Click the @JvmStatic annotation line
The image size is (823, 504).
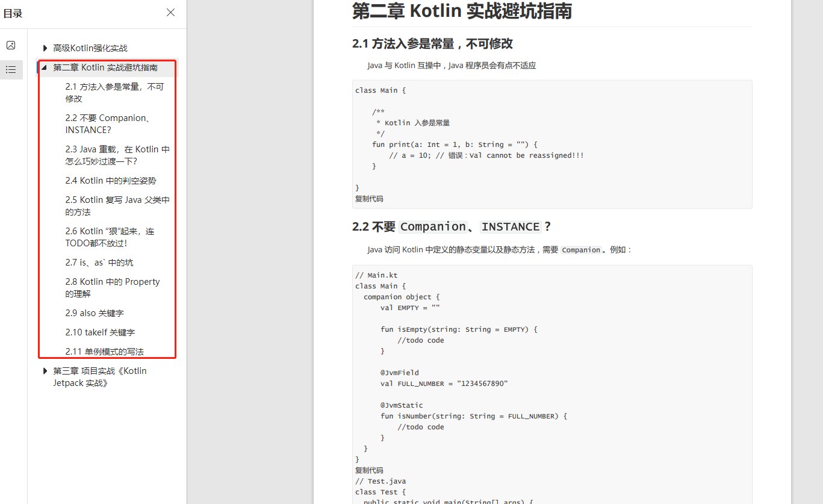(402, 405)
